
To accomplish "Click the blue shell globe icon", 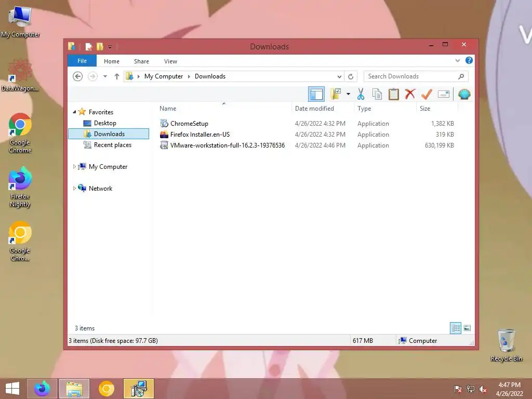I will [x=464, y=94].
